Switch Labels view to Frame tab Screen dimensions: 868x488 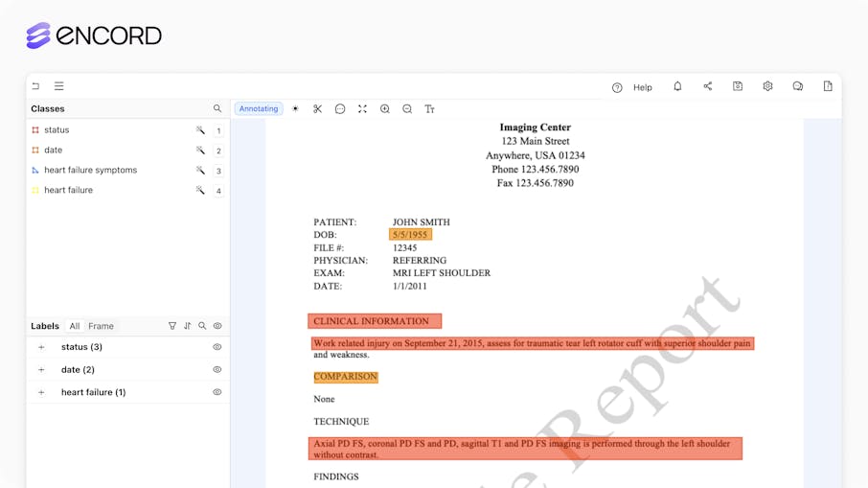click(101, 326)
